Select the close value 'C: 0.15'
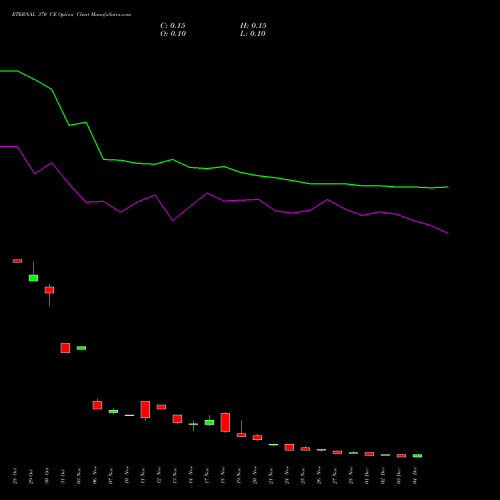 pos(173,26)
